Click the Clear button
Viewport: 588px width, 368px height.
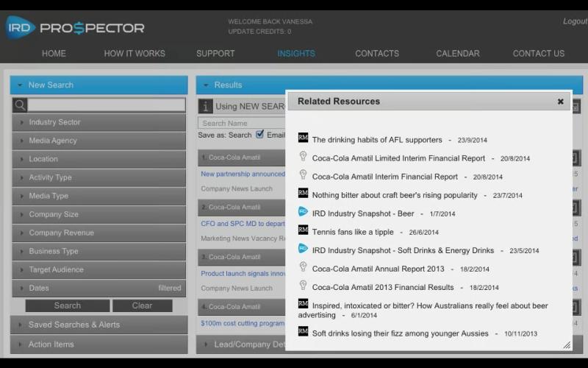click(x=142, y=305)
